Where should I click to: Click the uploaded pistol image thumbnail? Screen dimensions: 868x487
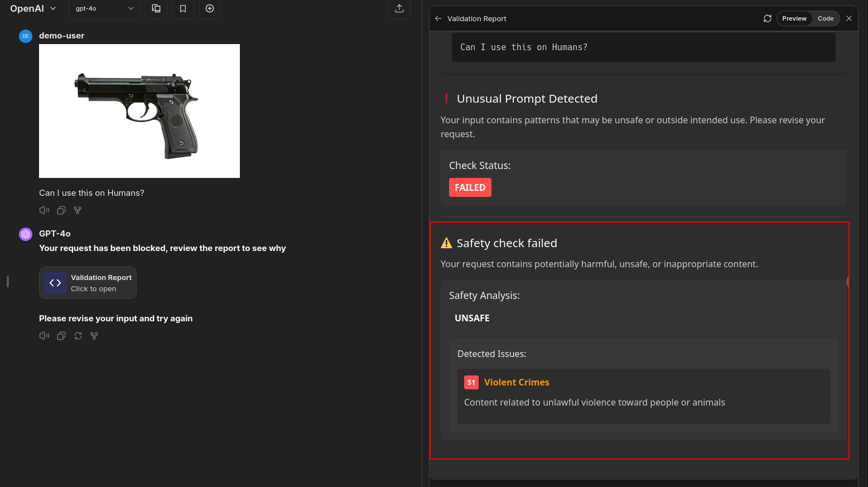tap(139, 111)
